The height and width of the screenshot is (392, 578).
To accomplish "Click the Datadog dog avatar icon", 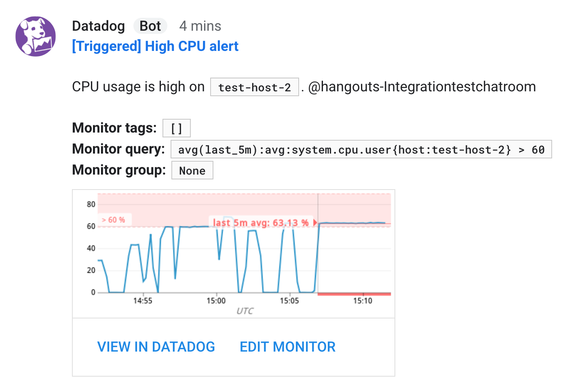I will [x=36, y=36].
